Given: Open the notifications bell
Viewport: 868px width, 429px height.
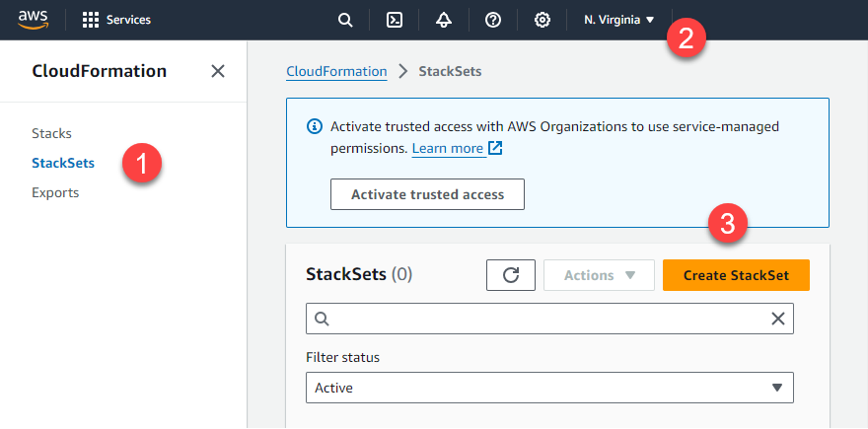Looking at the screenshot, I should [x=443, y=20].
